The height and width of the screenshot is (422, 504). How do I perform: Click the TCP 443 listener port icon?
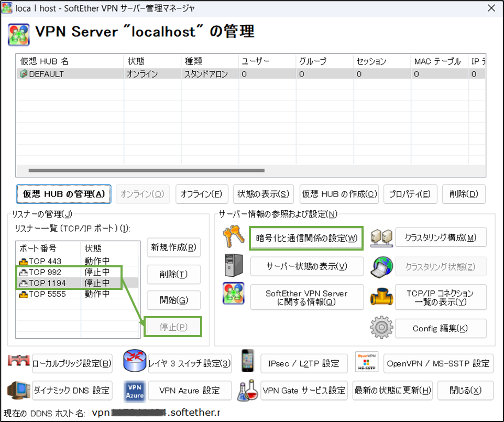click(x=24, y=262)
